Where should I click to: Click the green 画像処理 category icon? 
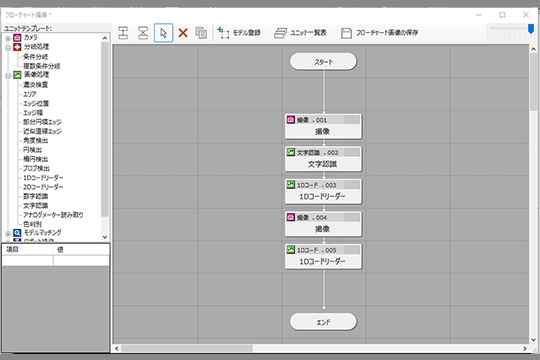coord(17,75)
